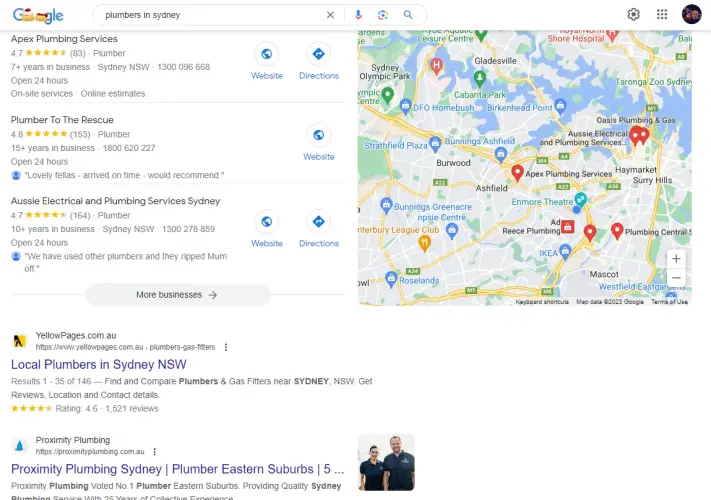711x500 pixels.
Task: Open Proximity Plumbing Sydney result link
Action: click(x=177, y=469)
